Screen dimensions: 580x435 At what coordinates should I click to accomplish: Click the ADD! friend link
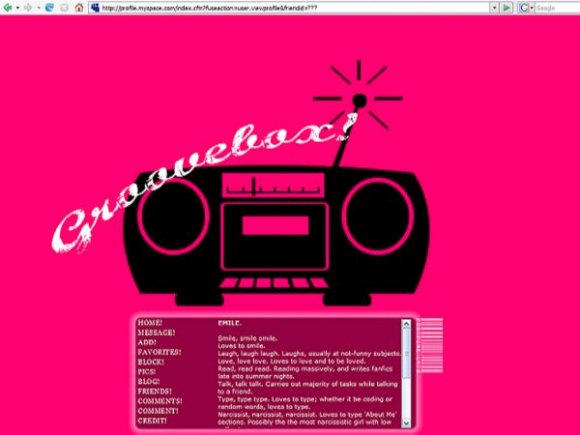[x=147, y=342]
